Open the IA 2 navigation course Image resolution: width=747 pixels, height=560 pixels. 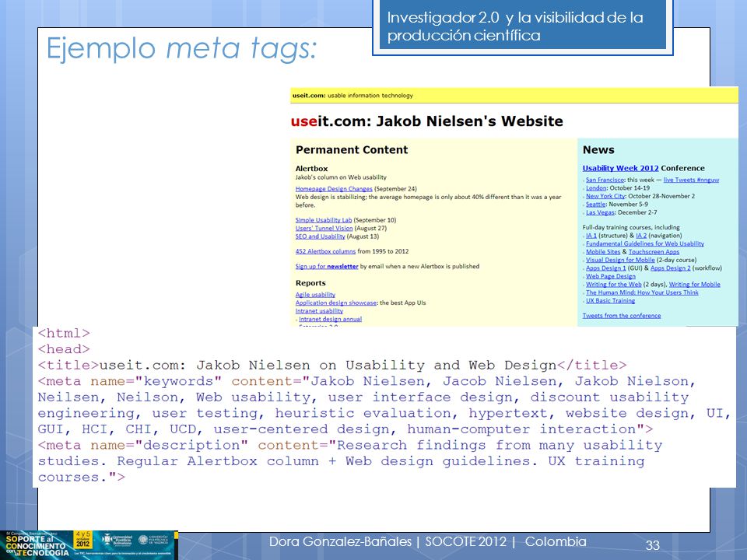[641, 236]
